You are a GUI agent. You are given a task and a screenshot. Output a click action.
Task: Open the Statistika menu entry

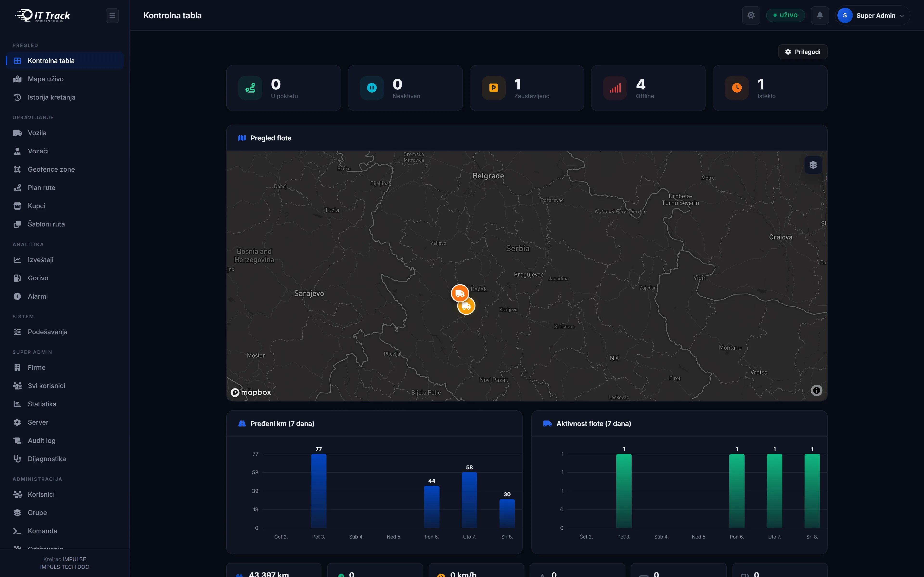[x=42, y=404]
